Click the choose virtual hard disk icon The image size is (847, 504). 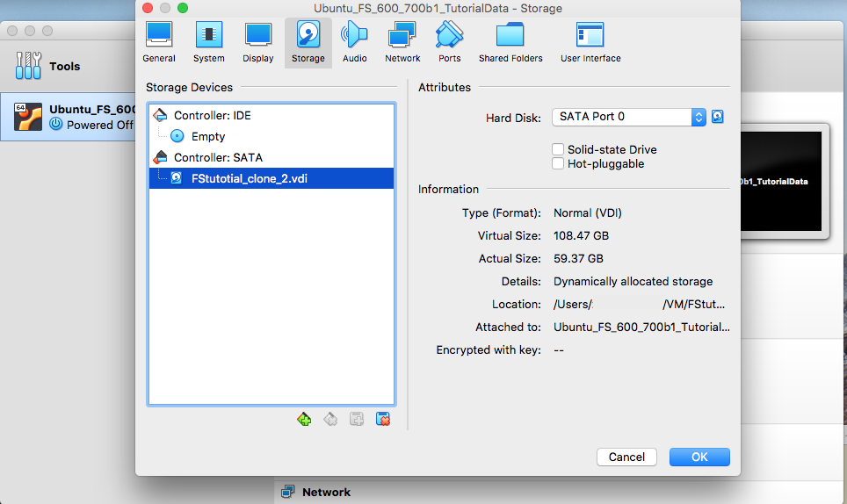[718, 117]
